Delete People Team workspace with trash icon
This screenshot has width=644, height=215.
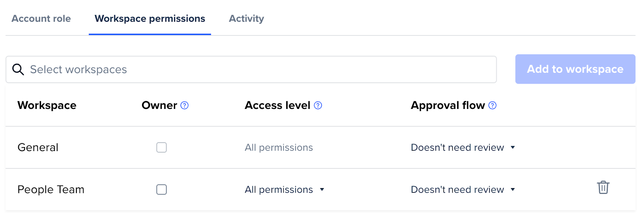click(x=603, y=187)
